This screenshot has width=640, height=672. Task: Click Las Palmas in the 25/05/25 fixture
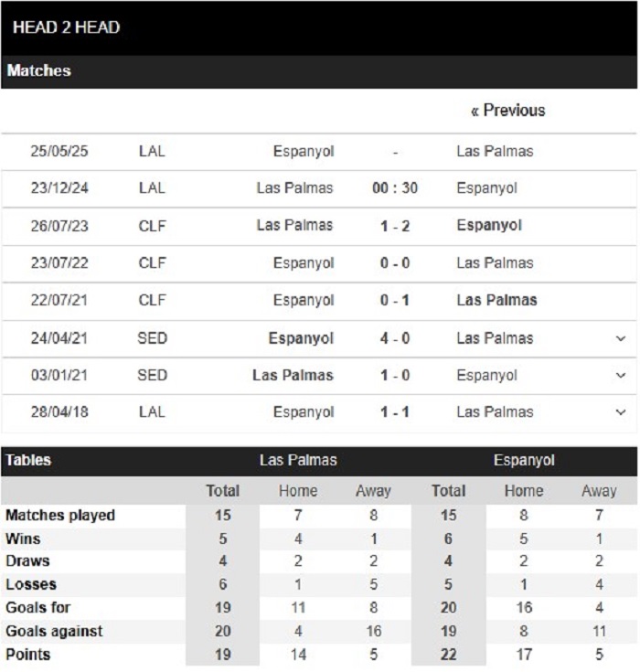[495, 151]
